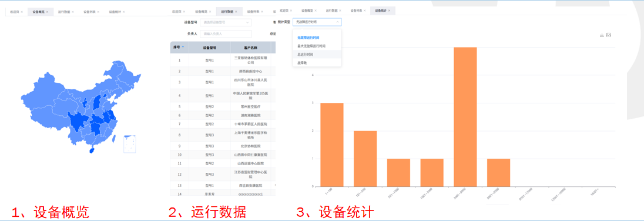
Task: Select row 四川乐山市沐川县人民医院
Action: click(223, 82)
